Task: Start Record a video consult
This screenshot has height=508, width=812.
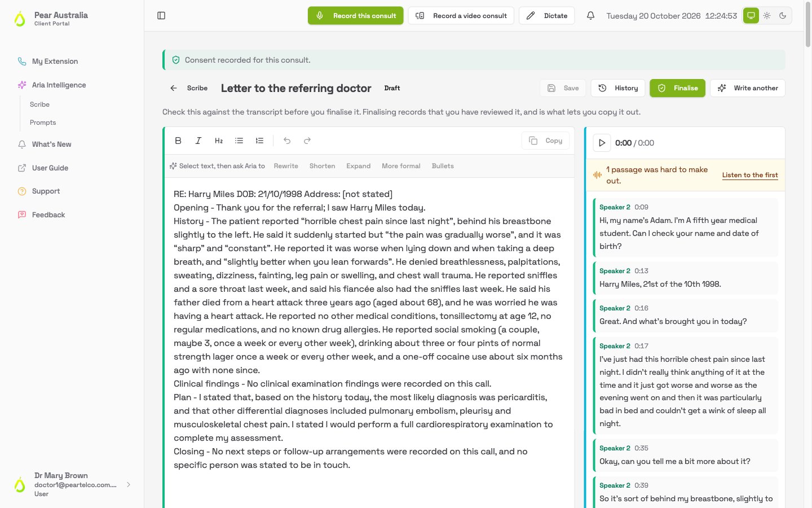Action: pos(461,16)
